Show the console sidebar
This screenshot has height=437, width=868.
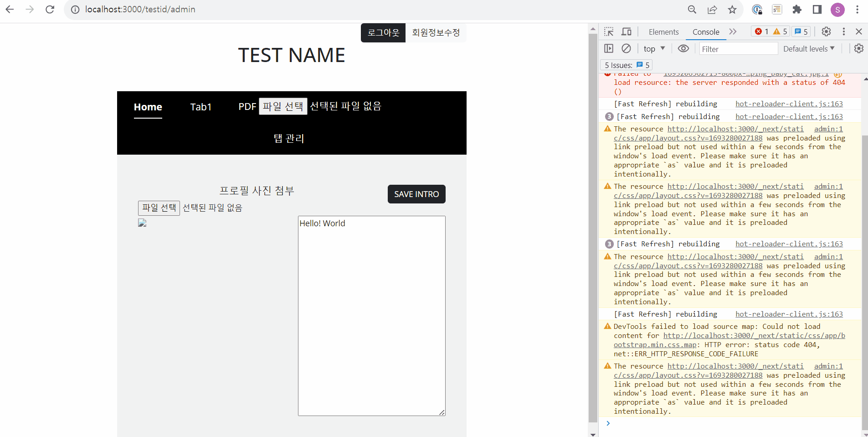pyautogui.click(x=609, y=48)
